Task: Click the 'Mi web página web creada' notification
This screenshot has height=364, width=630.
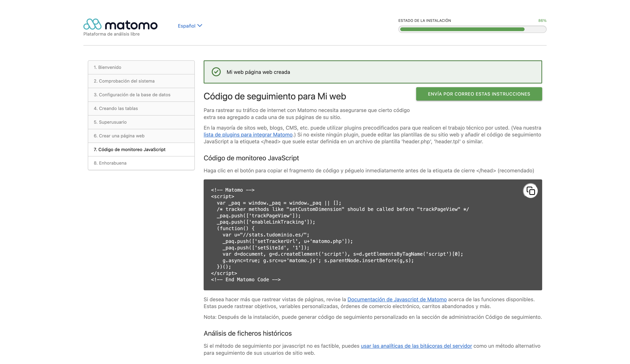Action: pos(372,72)
